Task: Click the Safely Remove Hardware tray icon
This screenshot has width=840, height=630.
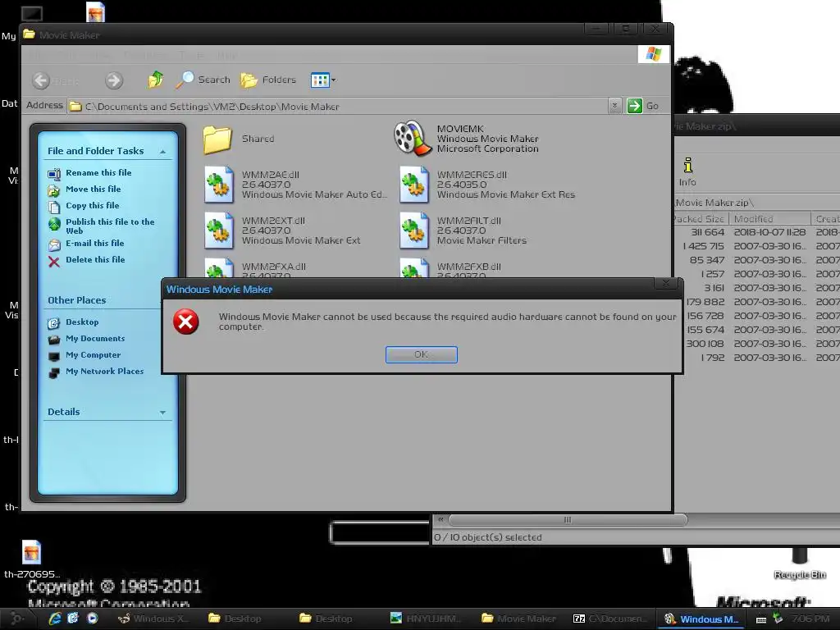Action: 778,619
